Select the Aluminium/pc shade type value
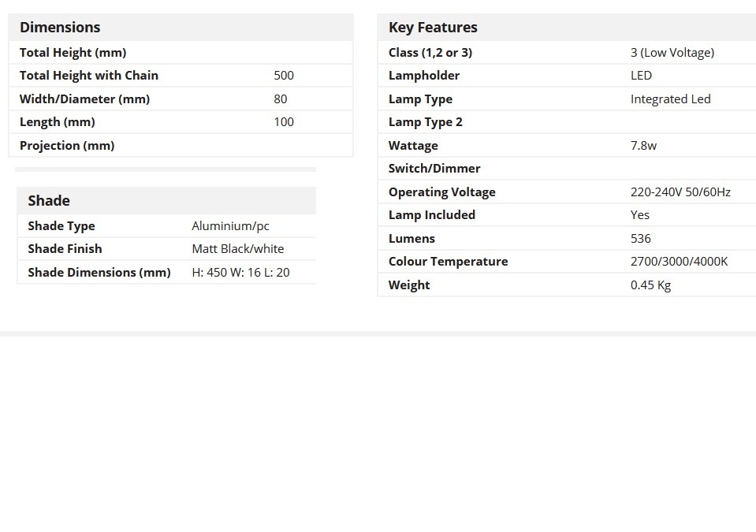 (x=230, y=226)
